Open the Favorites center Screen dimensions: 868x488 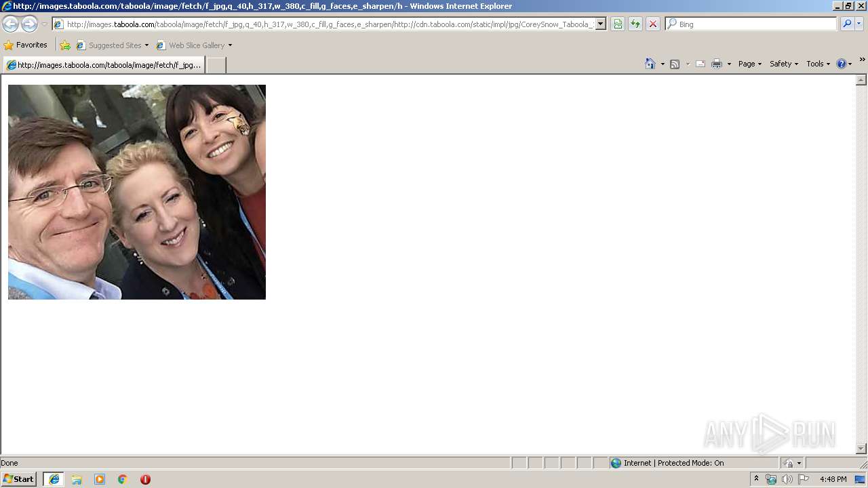(x=26, y=45)
